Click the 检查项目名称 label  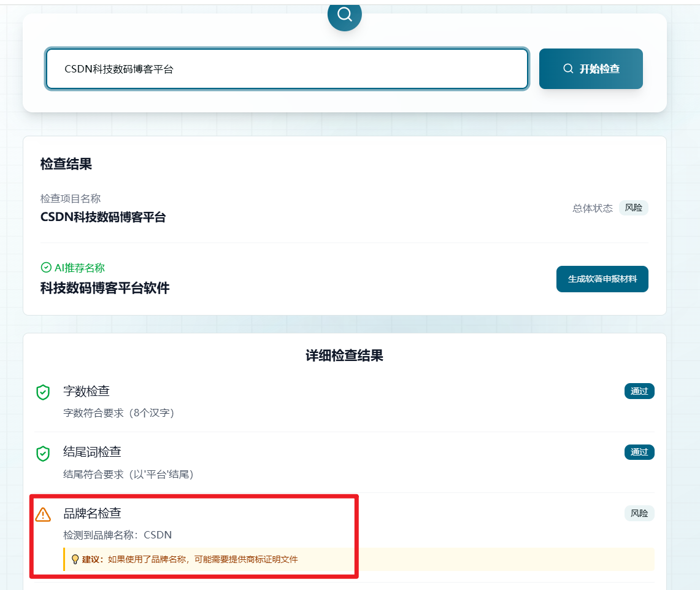click(x=71, y=198)
